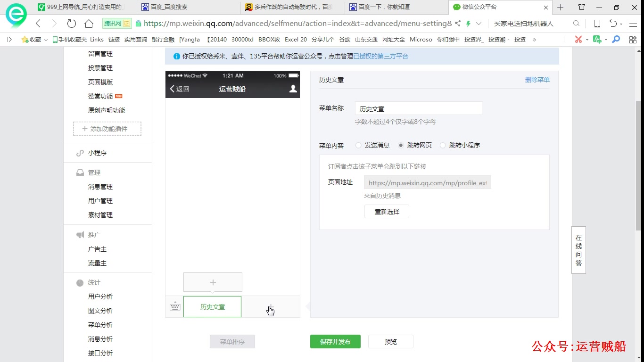Viewport: 644px width, 362px height.
Task: Click the 保存并发布 button
Action: (335, 342)
